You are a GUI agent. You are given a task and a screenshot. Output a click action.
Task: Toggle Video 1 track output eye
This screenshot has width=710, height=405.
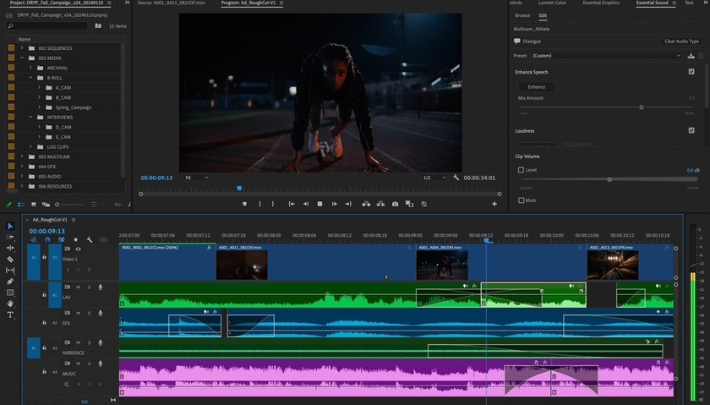(78, 249)
